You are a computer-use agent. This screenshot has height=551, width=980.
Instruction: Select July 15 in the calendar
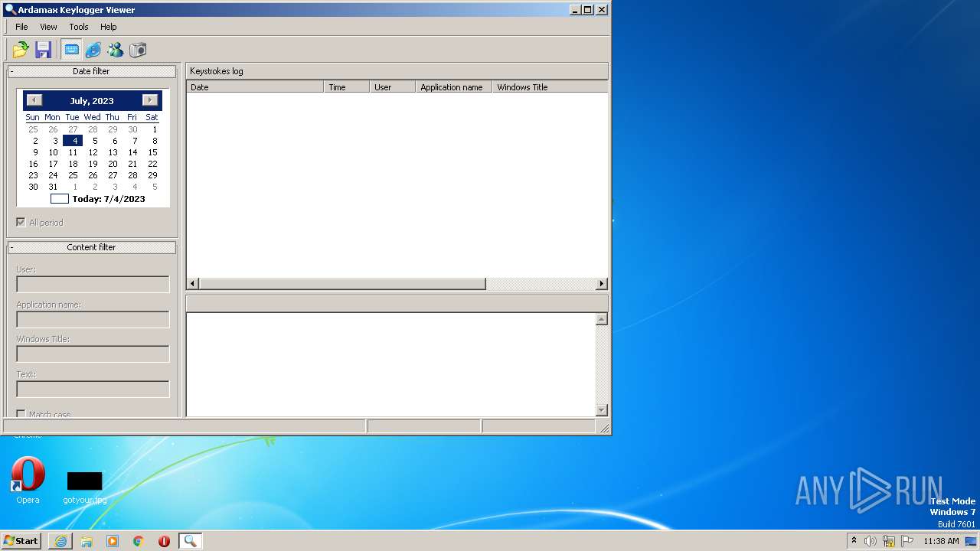[152, 152]
